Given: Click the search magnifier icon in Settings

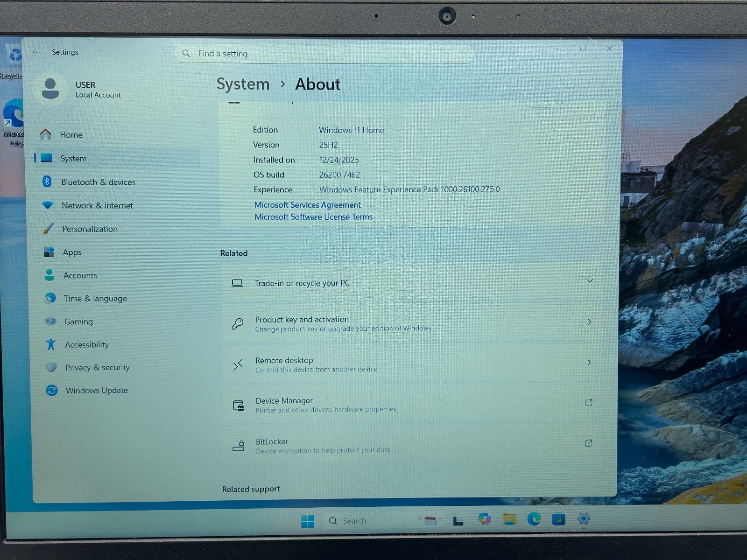Looking at the screenshot, I should [186, 53].
